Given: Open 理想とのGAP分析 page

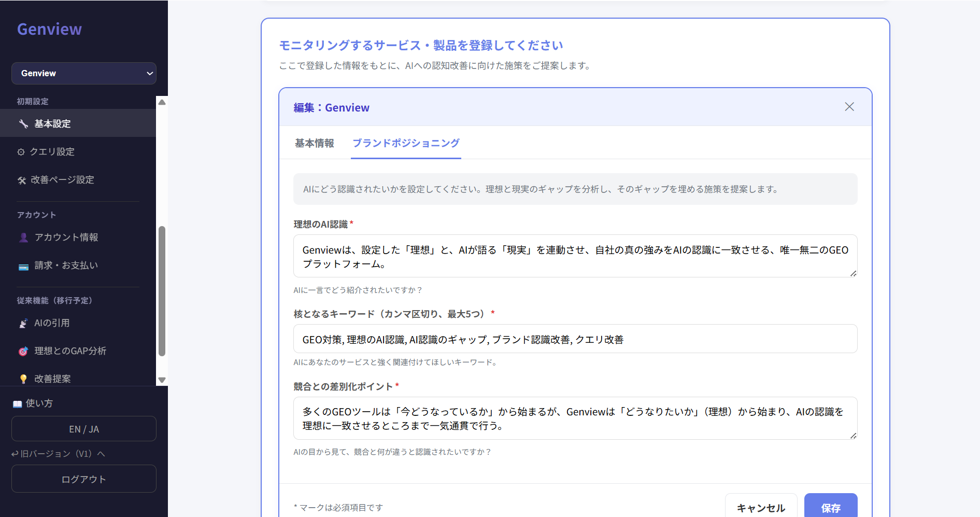Looking at the screenshot, I should click(x=78, y=351).
